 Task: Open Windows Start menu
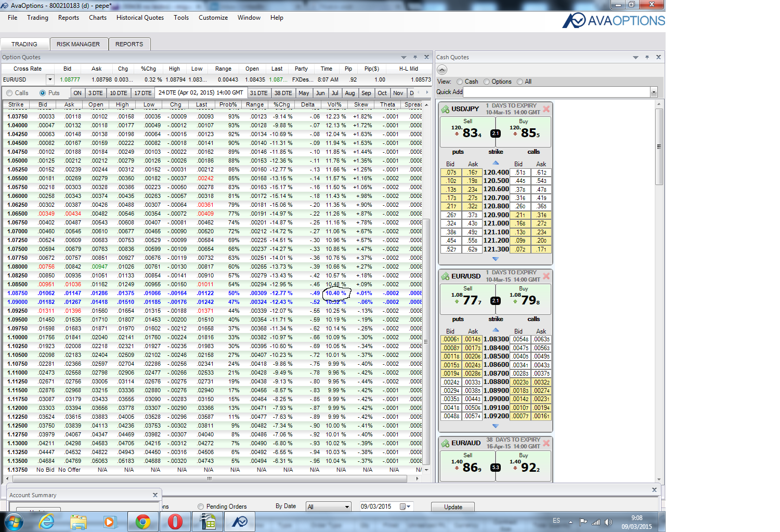click(14, 521)
